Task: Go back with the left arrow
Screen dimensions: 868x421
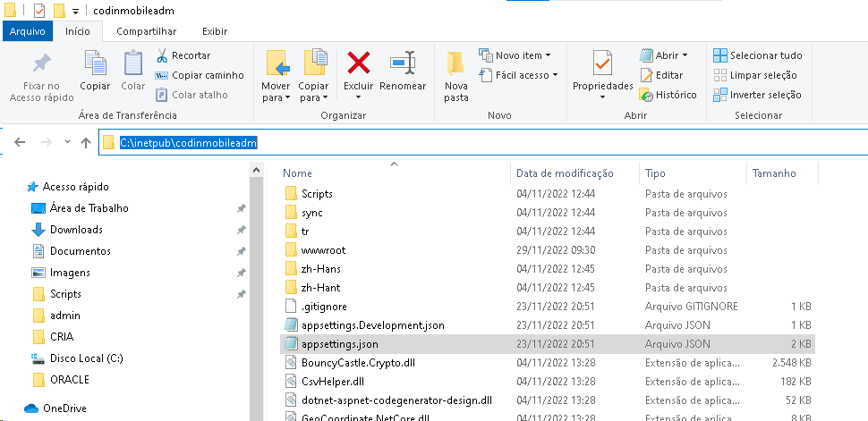Action: (x=20, y=142)
